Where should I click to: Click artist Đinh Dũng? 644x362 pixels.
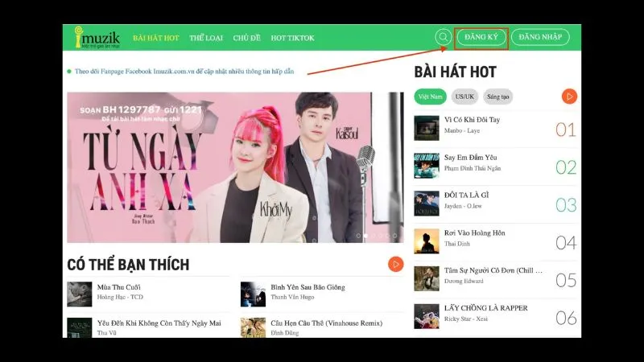tap(285, 333)
